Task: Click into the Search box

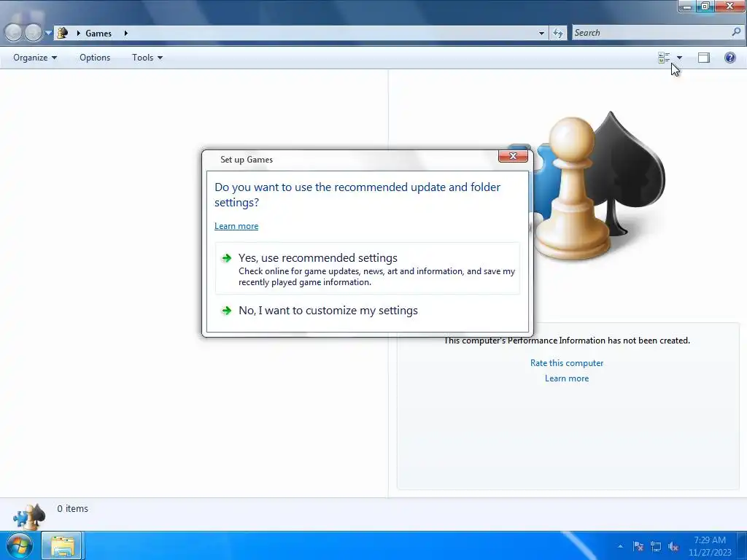Action: pyautogui.click(x=651, y=33)
